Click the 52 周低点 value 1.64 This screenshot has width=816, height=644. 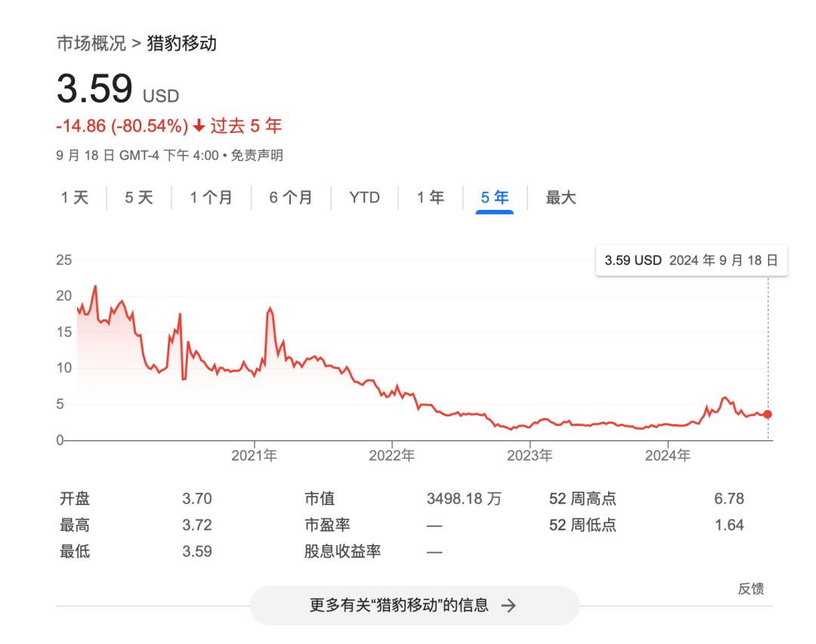(729, 525)
